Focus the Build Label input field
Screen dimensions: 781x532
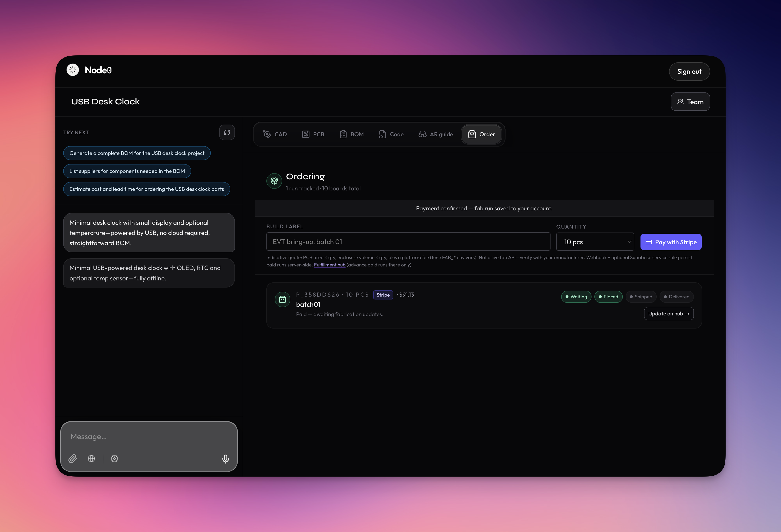pos(408,242)
